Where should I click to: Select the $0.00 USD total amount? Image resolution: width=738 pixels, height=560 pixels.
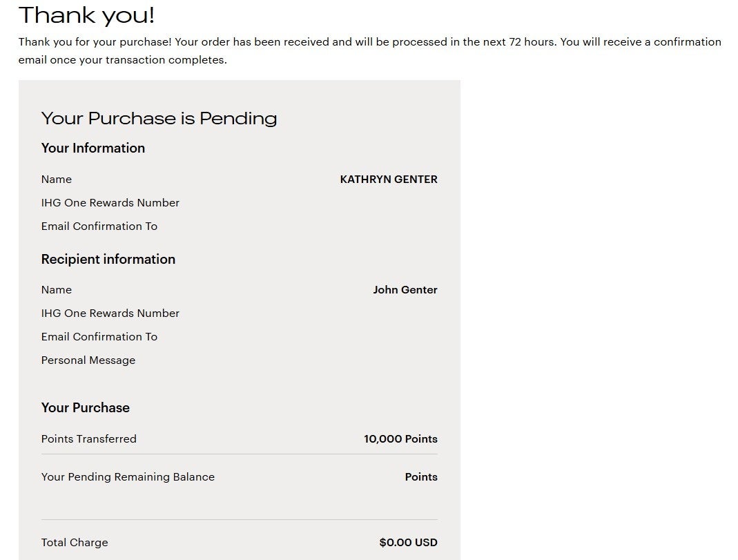tap(408, 543)
